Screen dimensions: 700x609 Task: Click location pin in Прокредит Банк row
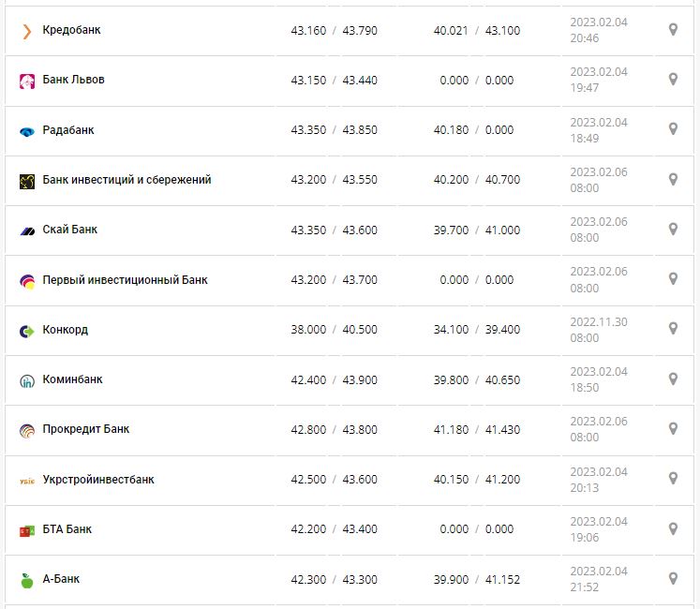[x=673, y=429]
